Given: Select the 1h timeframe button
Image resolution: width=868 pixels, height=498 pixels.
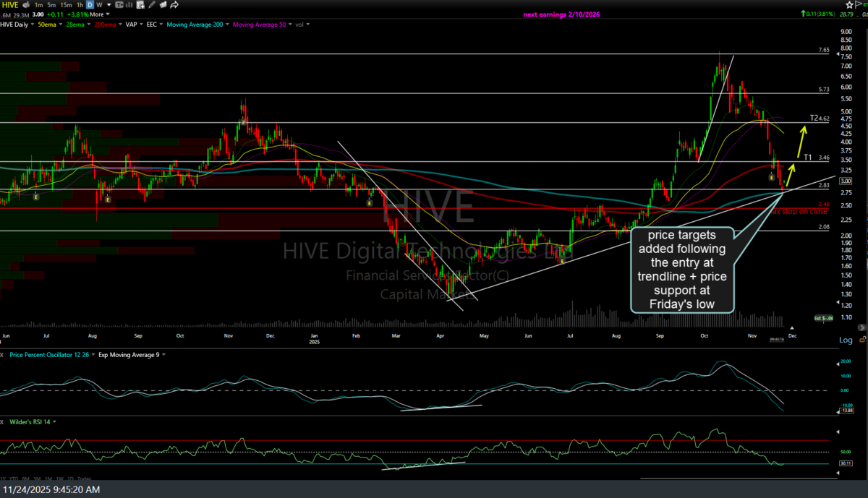Looking at the screenshot, I should 80,4.
